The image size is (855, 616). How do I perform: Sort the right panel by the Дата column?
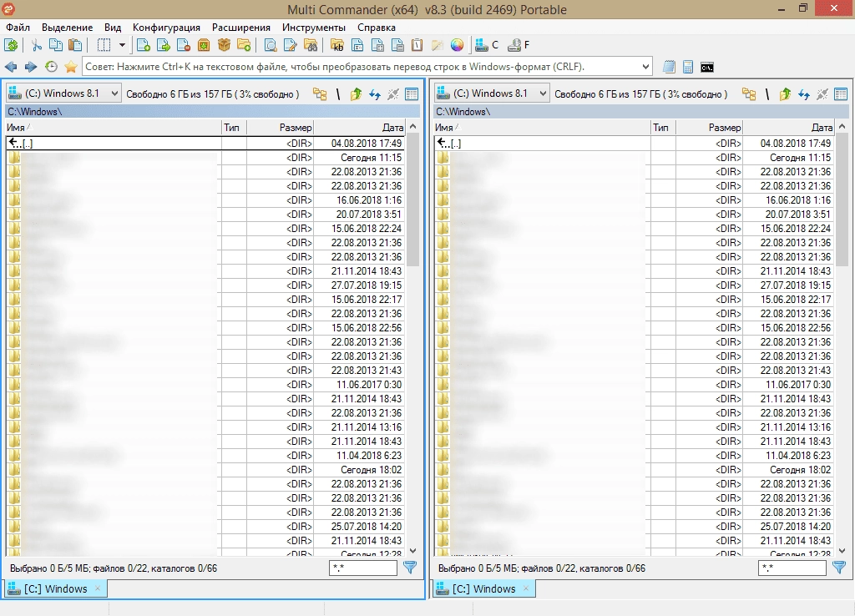click(x=788, y=128)
